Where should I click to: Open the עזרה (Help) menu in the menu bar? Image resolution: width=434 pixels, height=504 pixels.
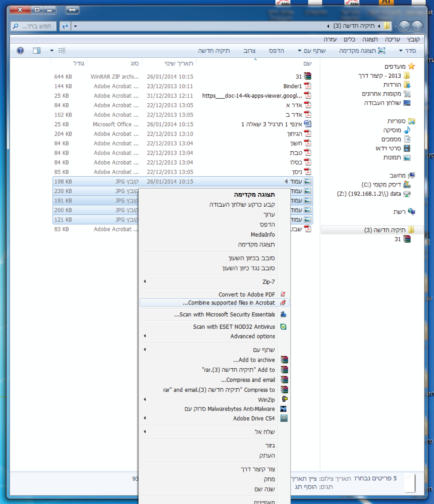tap(330, 39)
